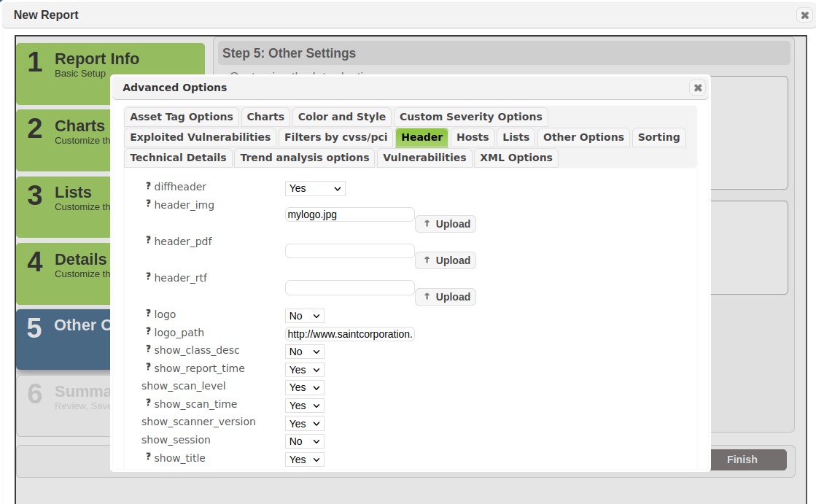Screen dimensions: 816x504
Task: Open the show_session dropdown
Action: click(304, 441)
